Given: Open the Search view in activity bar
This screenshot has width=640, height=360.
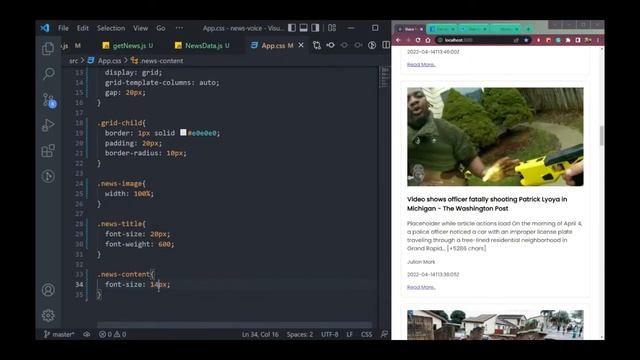Looking at the screenshot, I should pyautogui.click(x=48, y=74).
